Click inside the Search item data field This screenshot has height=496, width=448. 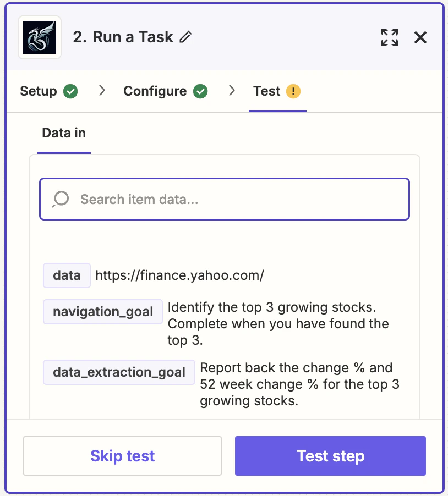click(x=224, y=199)
